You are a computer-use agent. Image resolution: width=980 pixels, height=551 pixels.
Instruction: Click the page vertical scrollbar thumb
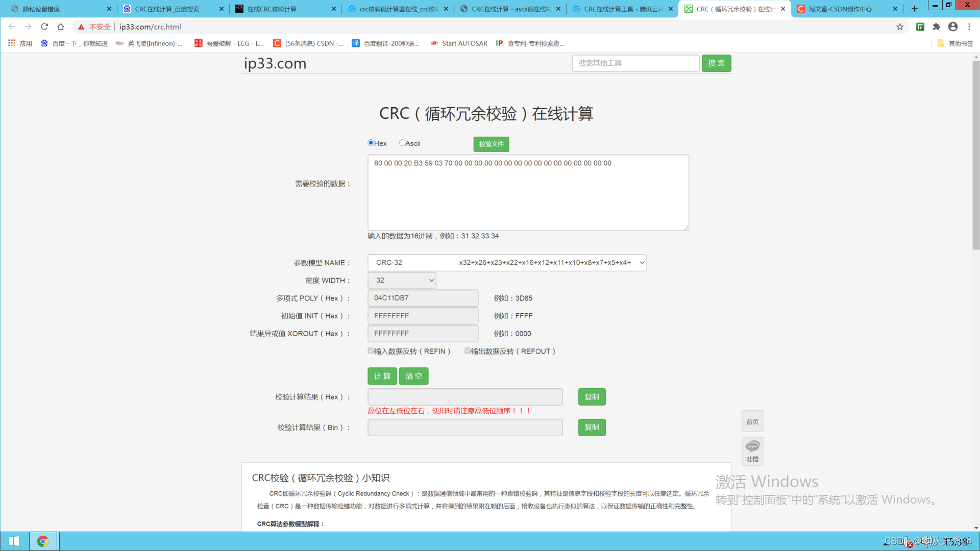point(976,153)
